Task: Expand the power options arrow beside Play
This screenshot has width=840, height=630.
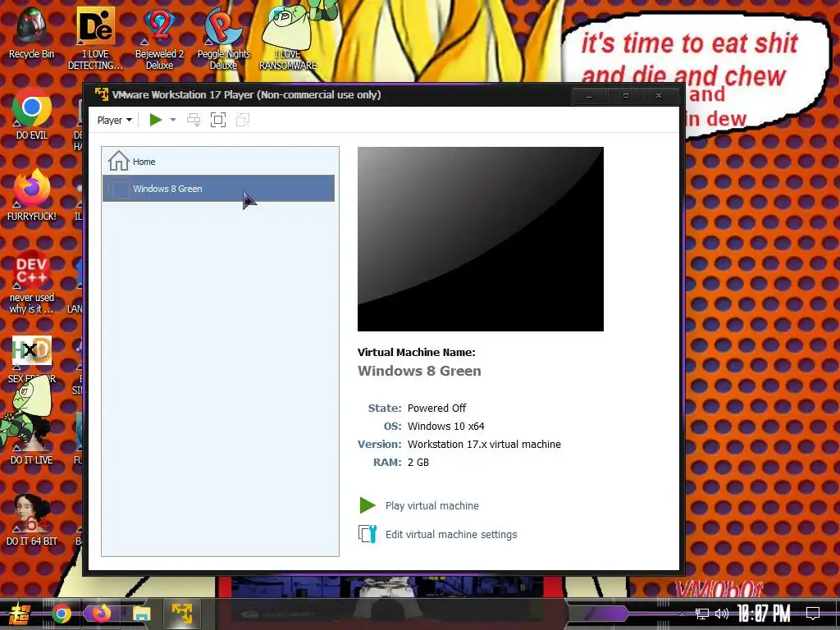Action: (172, 120)
